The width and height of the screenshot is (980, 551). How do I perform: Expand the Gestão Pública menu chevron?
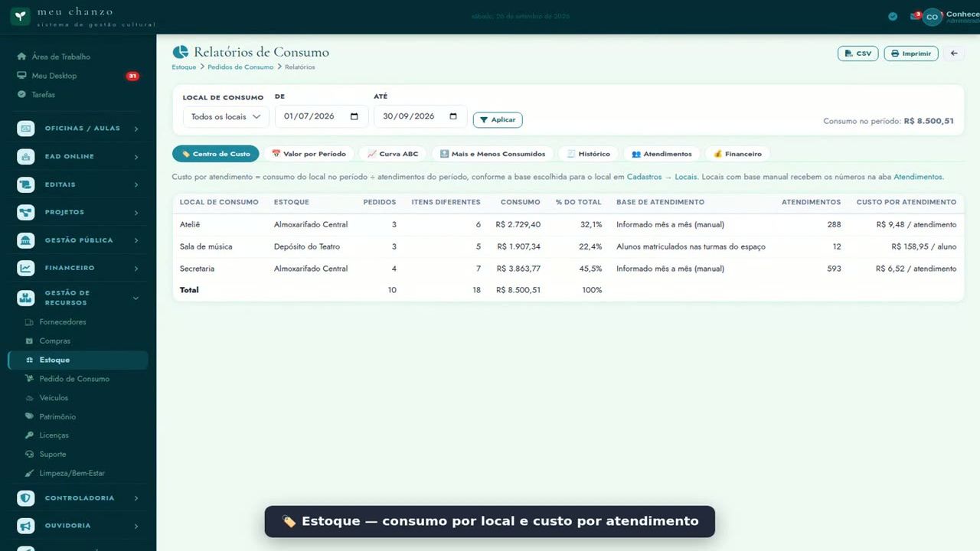[136, 240]
